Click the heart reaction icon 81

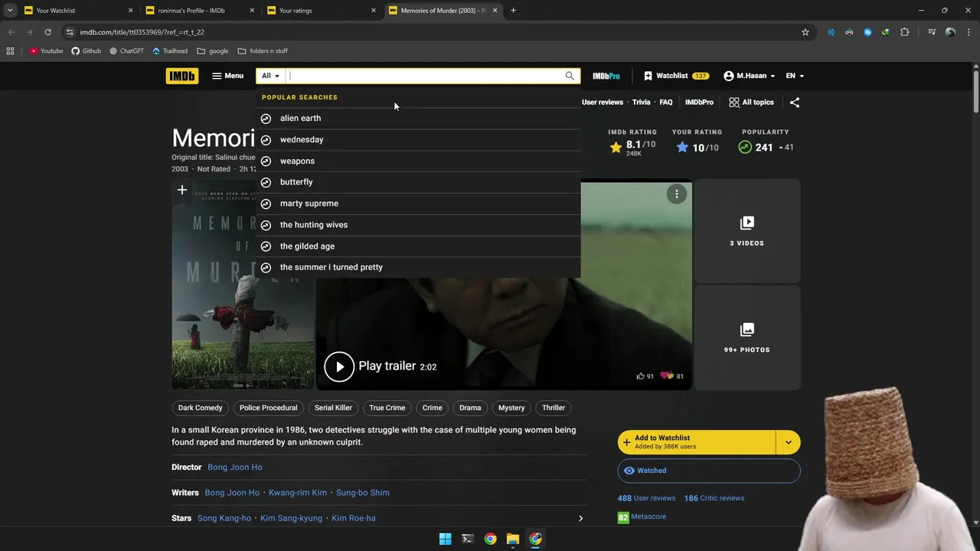click(666, 376)
